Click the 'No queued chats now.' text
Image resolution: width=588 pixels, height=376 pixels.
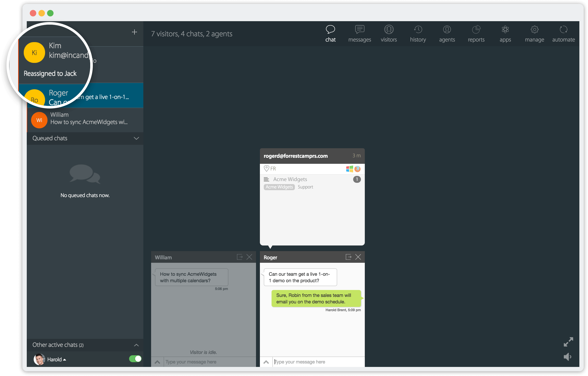[x=85, y=195]
